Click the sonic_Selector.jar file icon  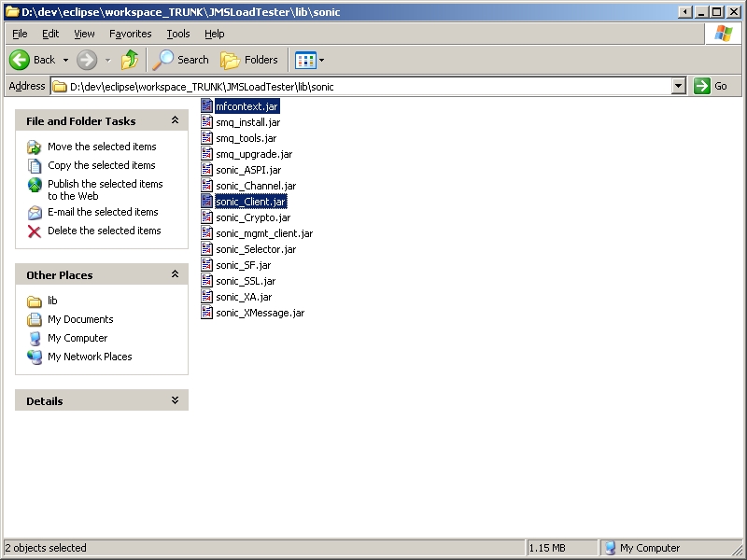point(206,248)
